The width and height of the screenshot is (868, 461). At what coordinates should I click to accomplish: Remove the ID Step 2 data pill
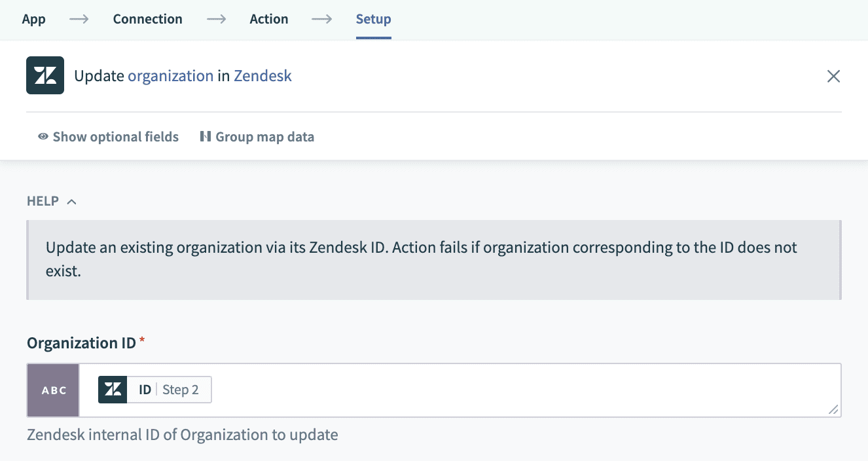point(154,389)
